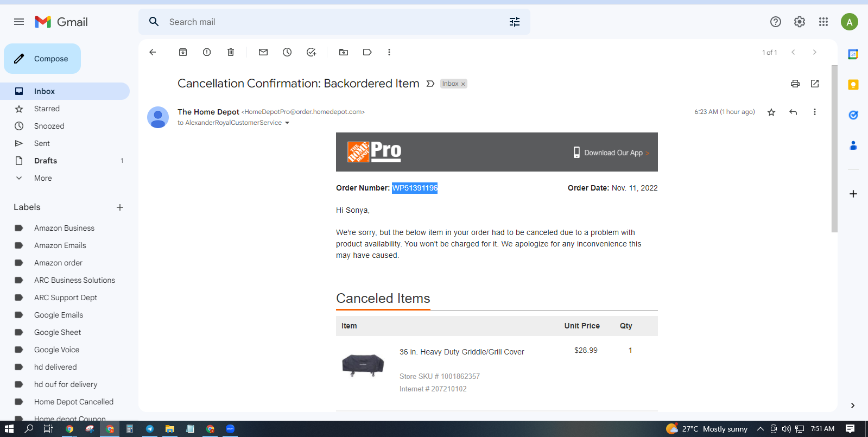The image size is (868, 437).
Task: Open the Google apps grid
Action: pos(823,22)
